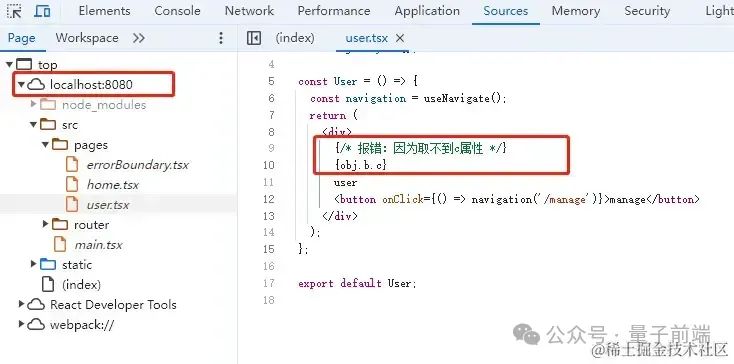Show more navigator tabs chevron
The image size is (734, 364).
pyautogui.click(x=139, y=38)
